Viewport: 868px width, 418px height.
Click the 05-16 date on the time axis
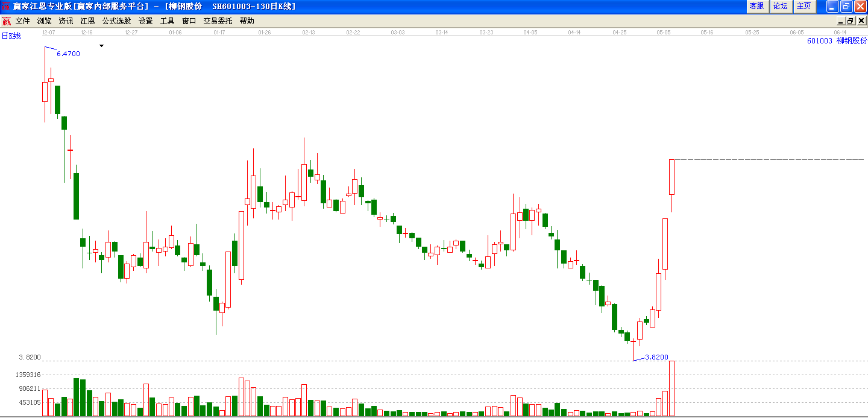[707, 32]
